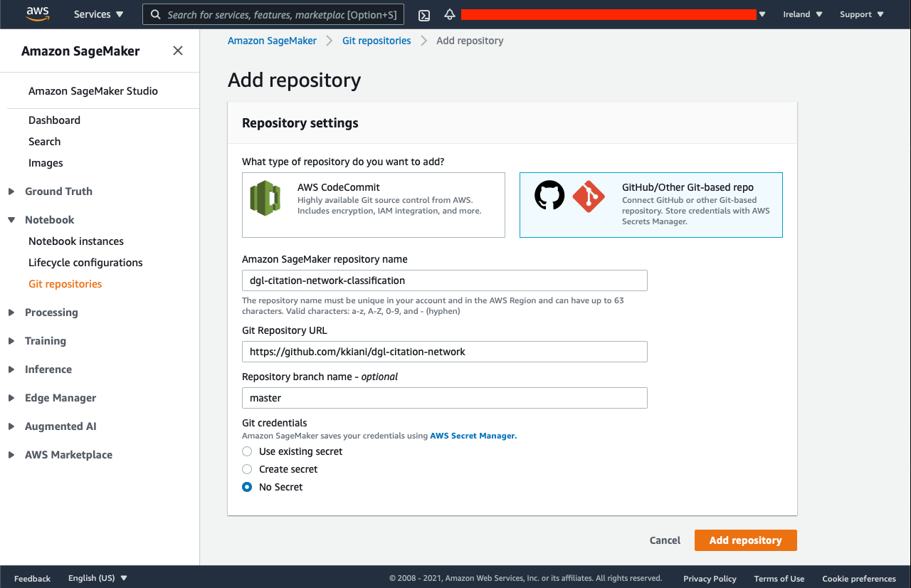Go to Dashboard in sidebar

[54, 120]
